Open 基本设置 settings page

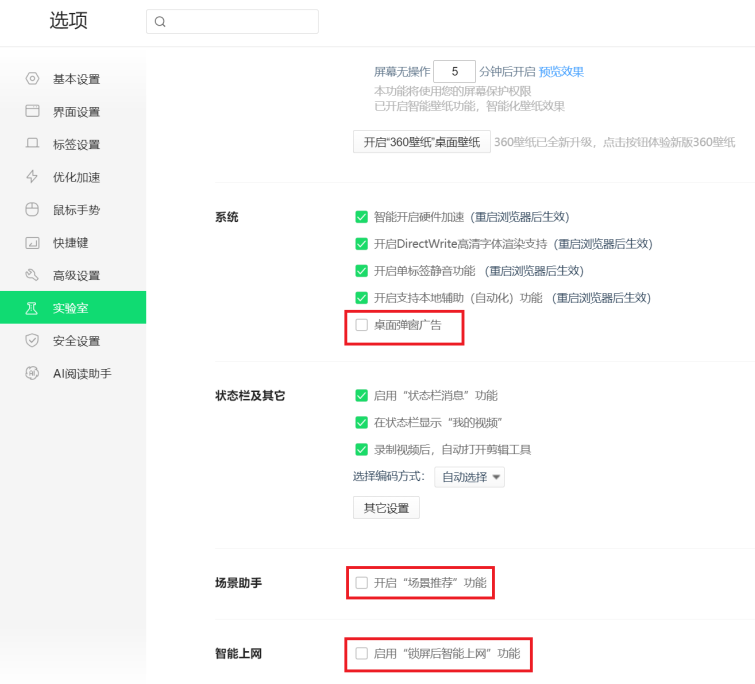coord(73,79)
